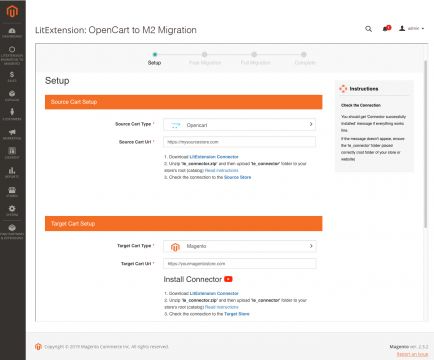Open the Marketing sidebar menu

tap(12, 134)
